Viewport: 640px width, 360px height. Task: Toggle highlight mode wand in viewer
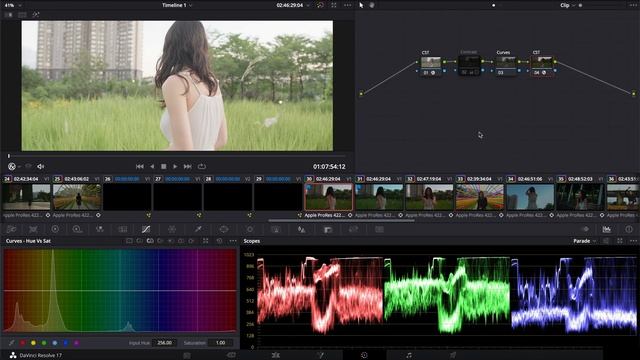click(36, 15)
